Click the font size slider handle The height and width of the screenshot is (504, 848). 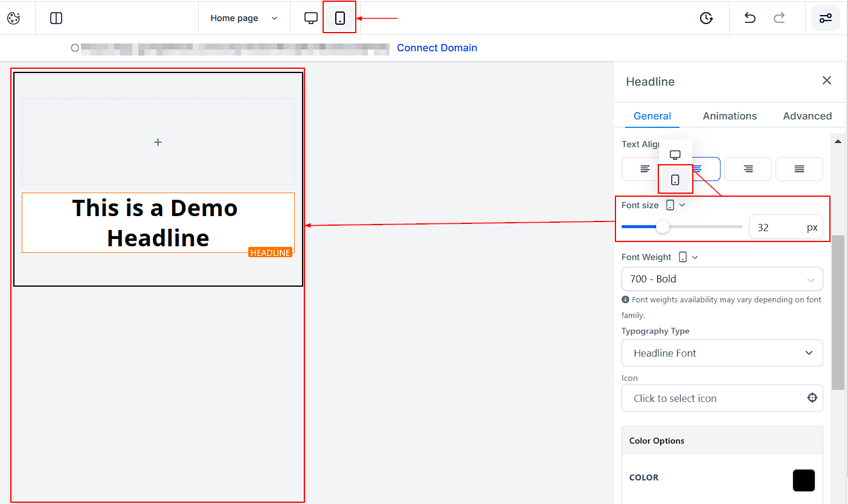click(663, 227)
